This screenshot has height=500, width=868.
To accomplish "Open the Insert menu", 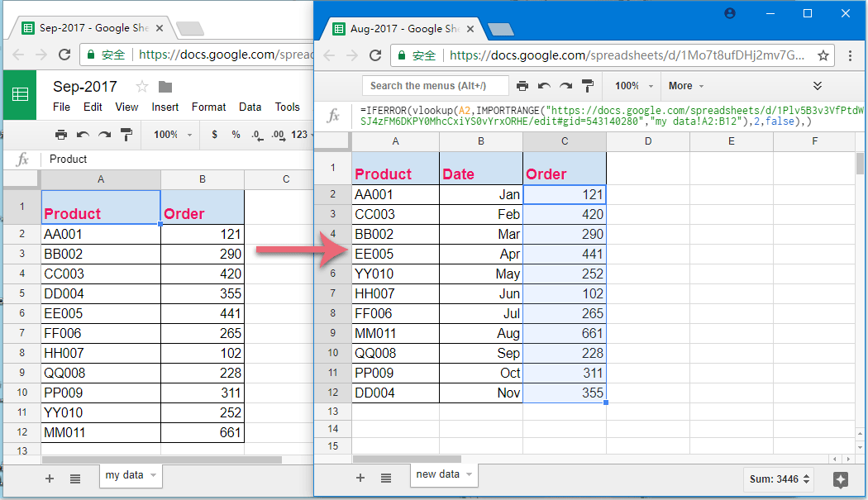I will pos(165,107).
